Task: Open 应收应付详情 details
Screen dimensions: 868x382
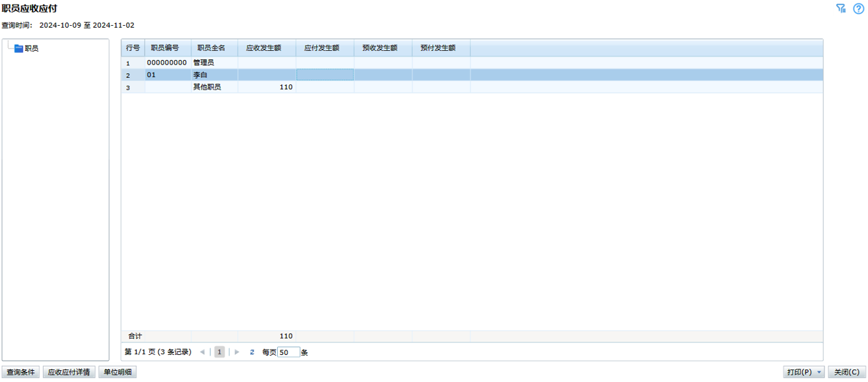Action: 69,373
